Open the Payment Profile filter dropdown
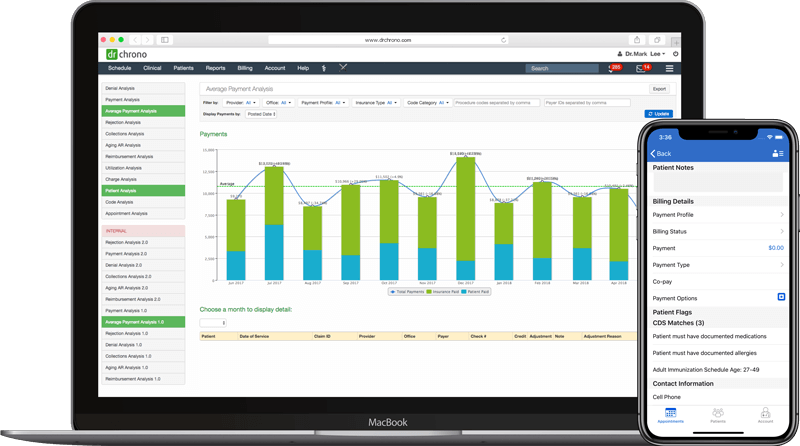This screenshot has height=446, width=800. click(x=323, y=103)
